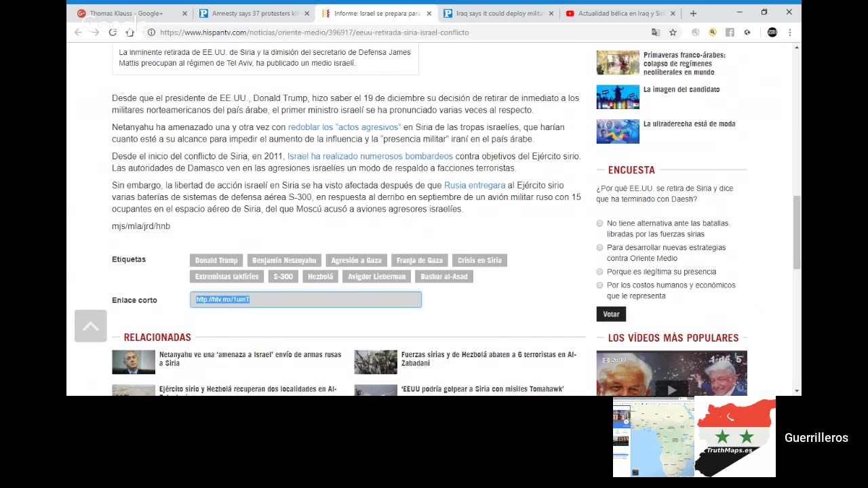Open 'Fuerzas sirias y de Hezbolá abaten' article
Image resolution: width=868 pixels, height=488 pixels.
tap(488, 359)
